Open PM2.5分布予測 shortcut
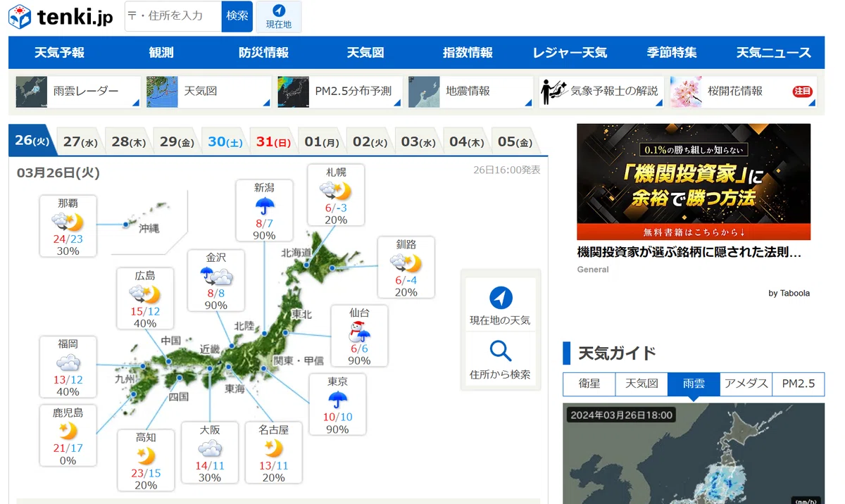 pos(340,92)
